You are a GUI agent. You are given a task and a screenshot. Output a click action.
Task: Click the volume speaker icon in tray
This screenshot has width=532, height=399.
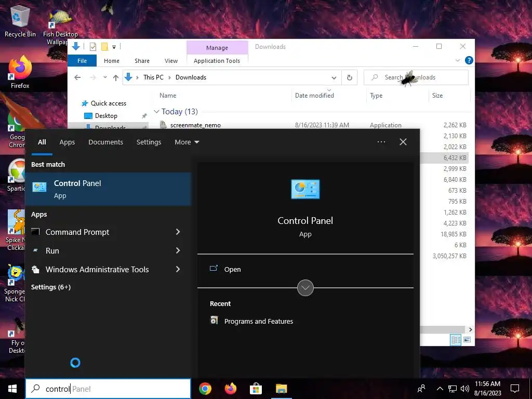tap(465, 389)
